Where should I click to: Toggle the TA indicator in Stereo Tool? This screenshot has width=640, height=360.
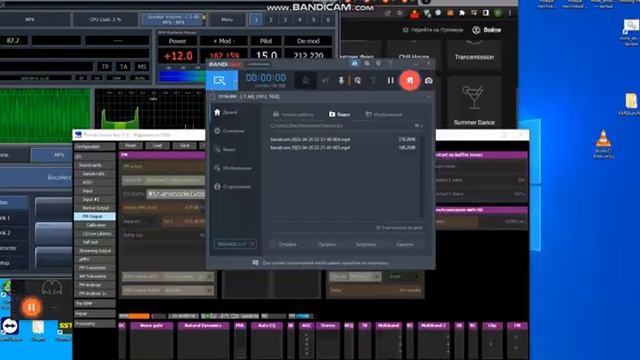(x=124, y=67)
